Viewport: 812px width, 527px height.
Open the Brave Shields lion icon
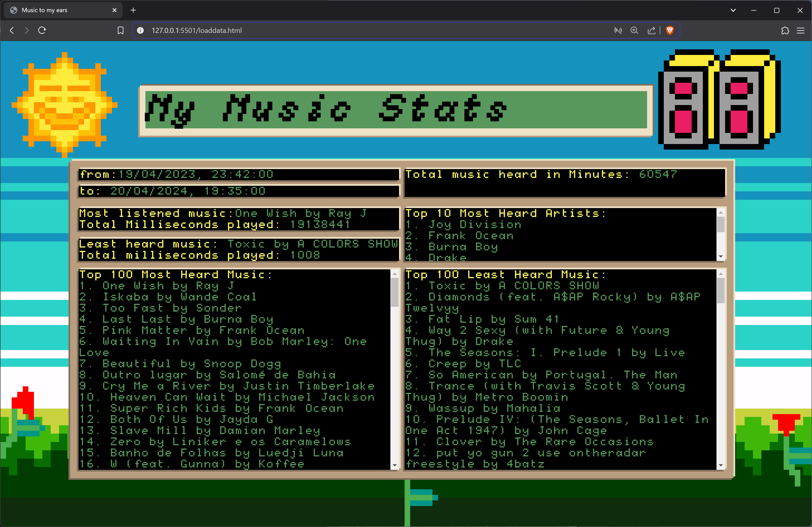pos(669,30)
